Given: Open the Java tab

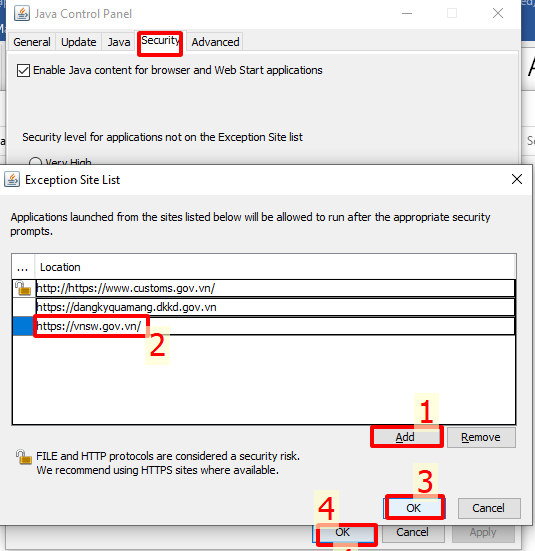Looking at the screenshot, I should click(x=119, y=42).
